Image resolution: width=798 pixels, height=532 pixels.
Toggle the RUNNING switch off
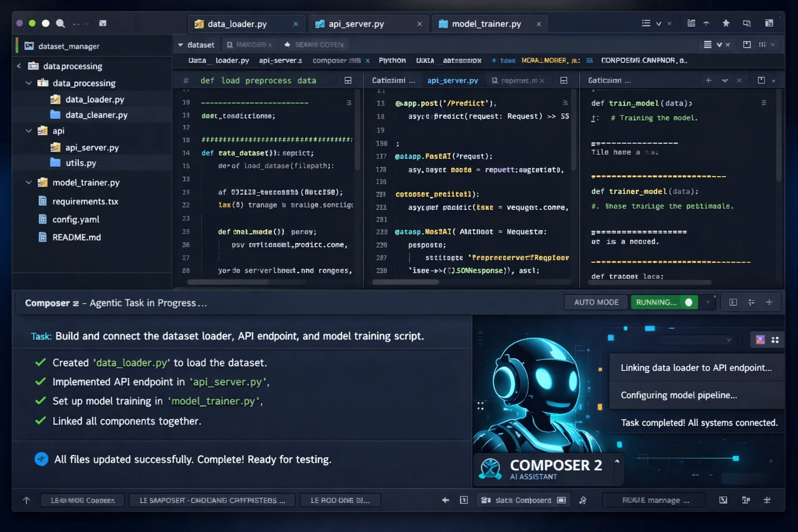pyautogui.click(x=688, y=302)
